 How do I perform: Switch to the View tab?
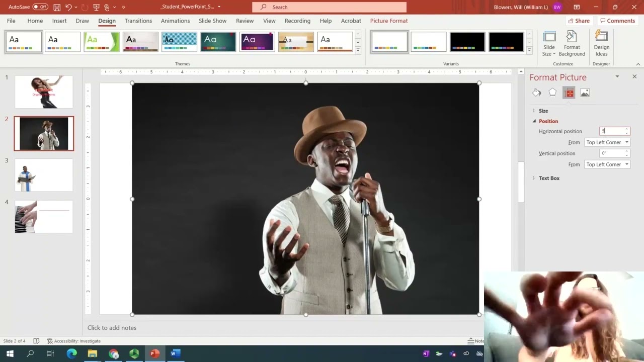coord(269,21)
